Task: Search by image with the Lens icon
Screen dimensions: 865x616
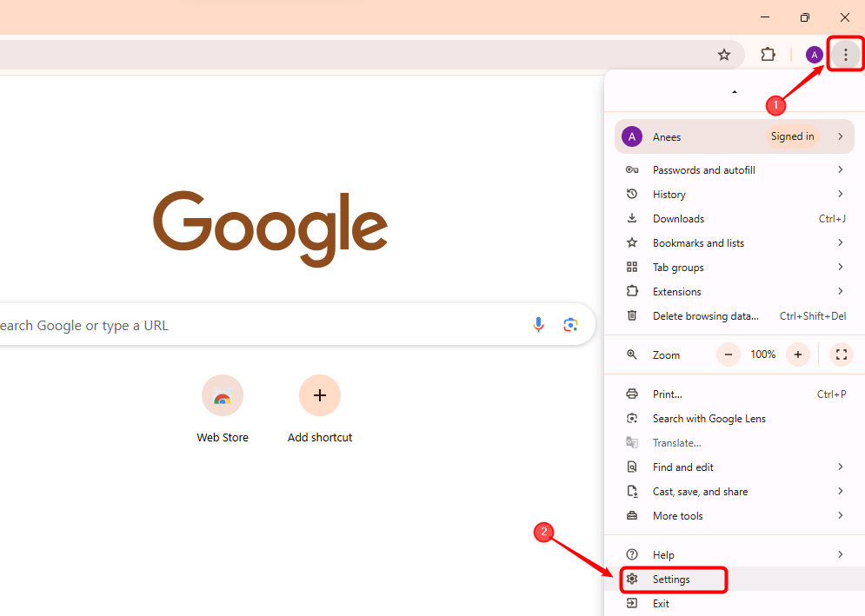Action: (570, 325)
